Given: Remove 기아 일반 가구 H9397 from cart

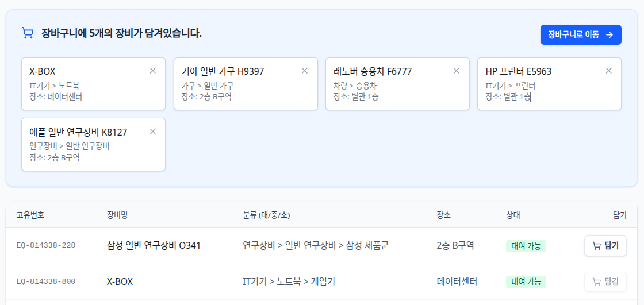Looking at the screenshot, I should 305,71.
